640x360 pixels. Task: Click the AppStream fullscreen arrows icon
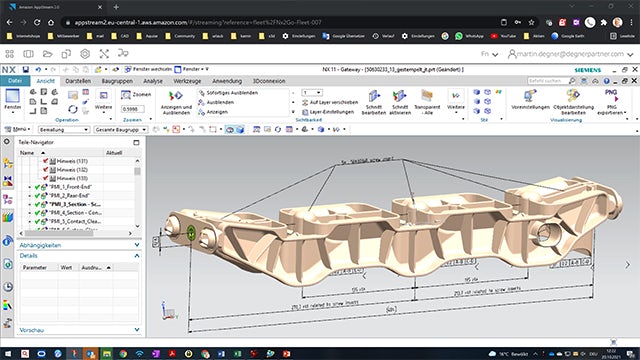[x=104, y=53]
